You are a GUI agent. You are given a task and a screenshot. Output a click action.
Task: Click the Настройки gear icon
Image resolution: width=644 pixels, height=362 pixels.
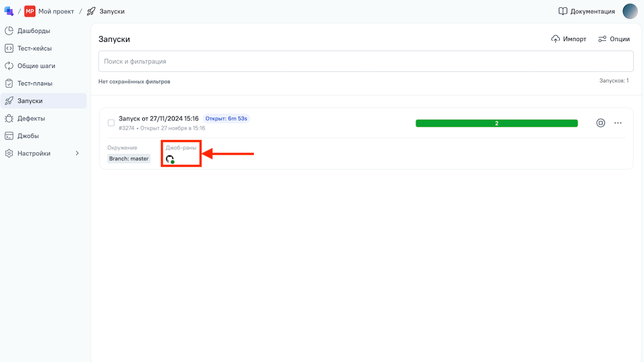tap(9, 153)
